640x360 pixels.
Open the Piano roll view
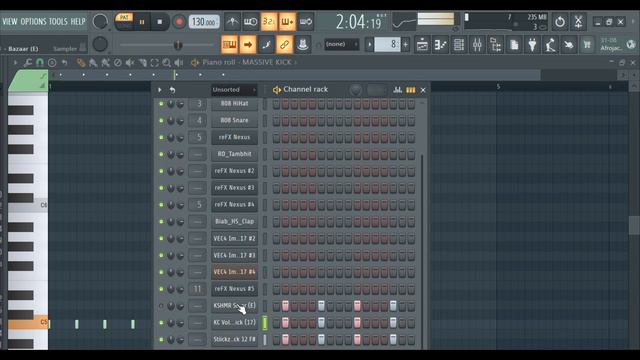click(440, 44)
